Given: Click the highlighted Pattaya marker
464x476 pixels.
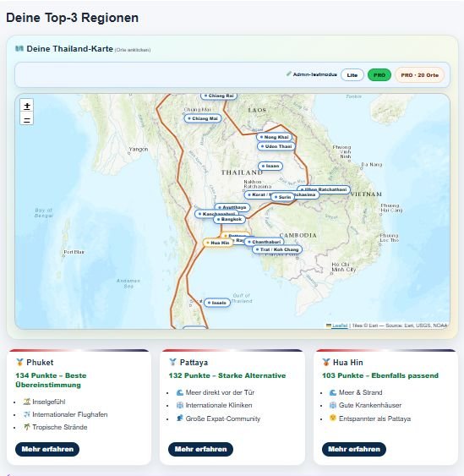Looking at the screenshot, I should (x=235, y=235).
